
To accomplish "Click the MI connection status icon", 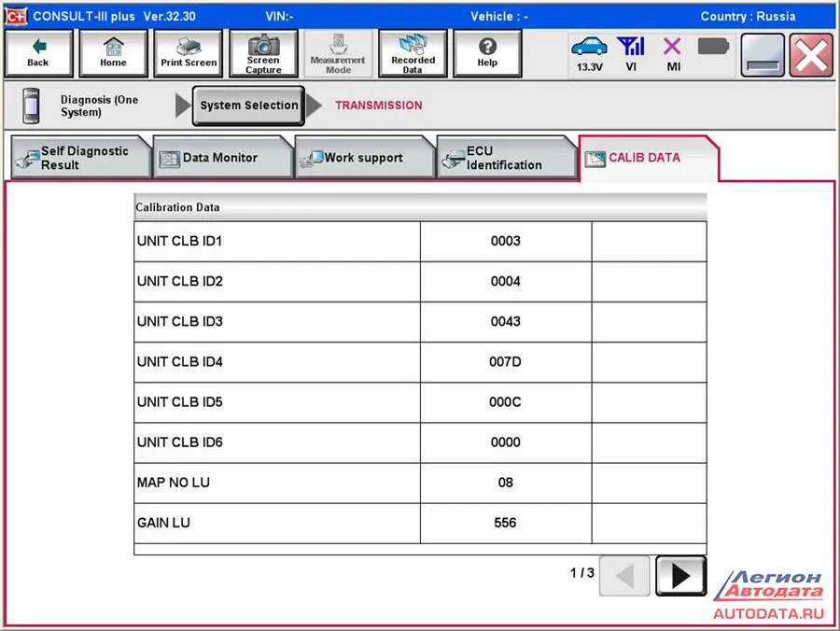I will (672, 53).
